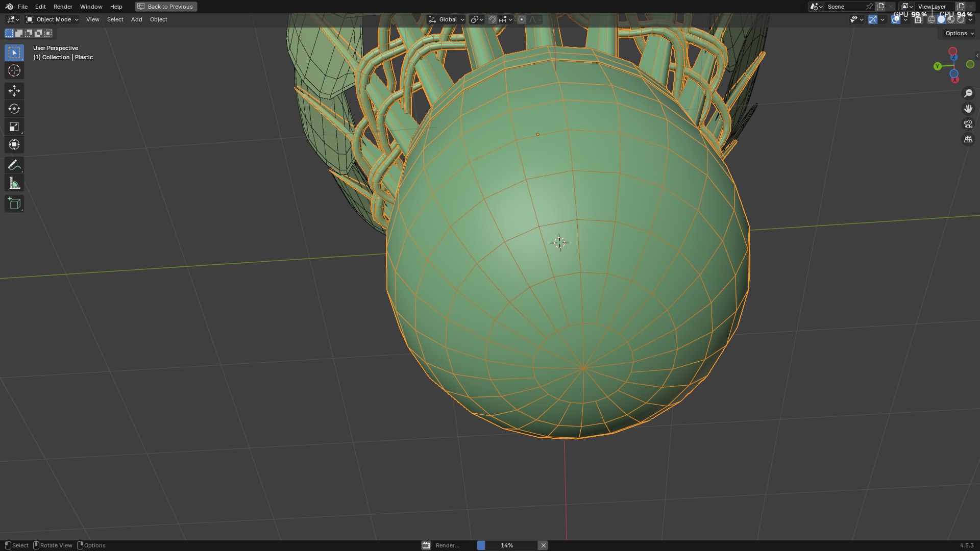980x551 pixels.
Task: Switch to Rendered viewport shading
Action: 961,19
